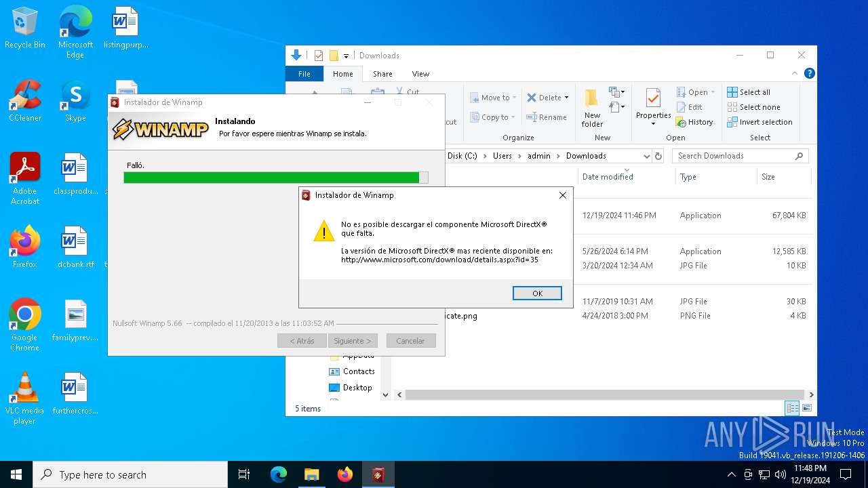Viewport: 868px width, 488px height.
Task: Click the Properties icon in ribbon
Action: pos(653,99)
